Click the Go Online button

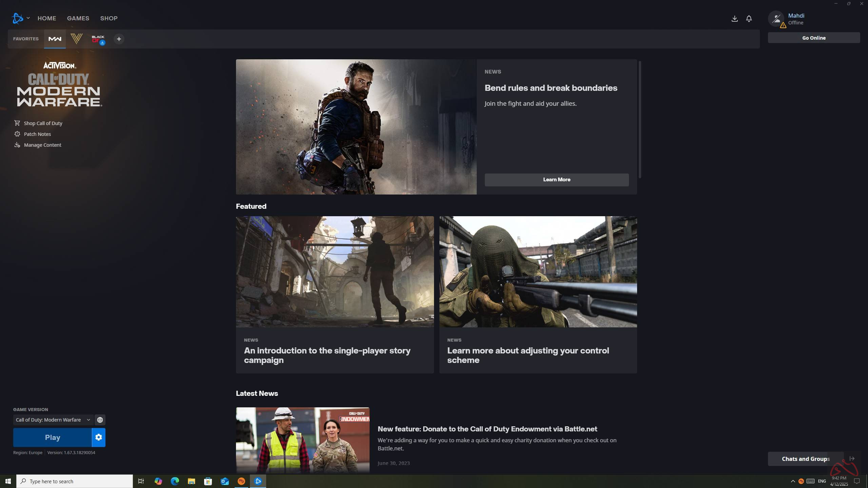[x=813, y=38]
